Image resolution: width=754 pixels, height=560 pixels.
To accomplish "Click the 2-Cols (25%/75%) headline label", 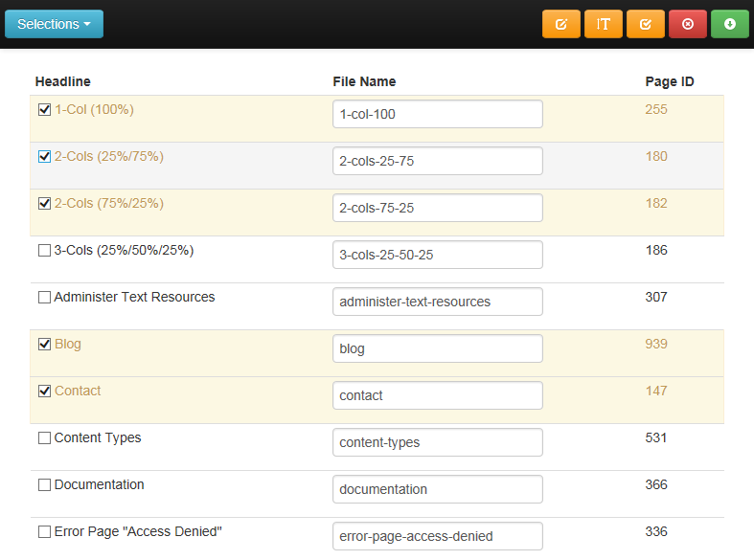I will point(109,157).
